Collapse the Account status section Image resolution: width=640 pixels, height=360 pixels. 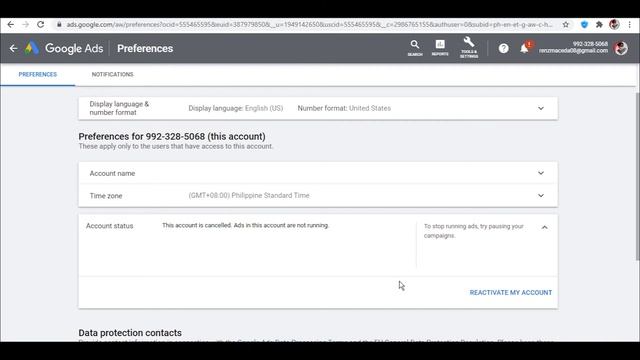point(544,227)
